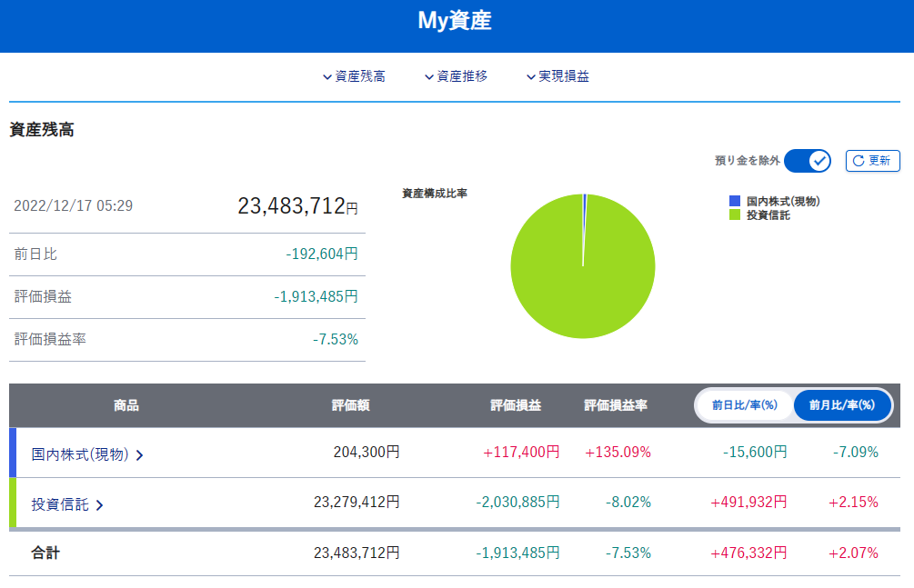The width and height of the screenshot is (914, 588).
Task: Click green 投資信託 legend swatch
Action: pos(735,215)
